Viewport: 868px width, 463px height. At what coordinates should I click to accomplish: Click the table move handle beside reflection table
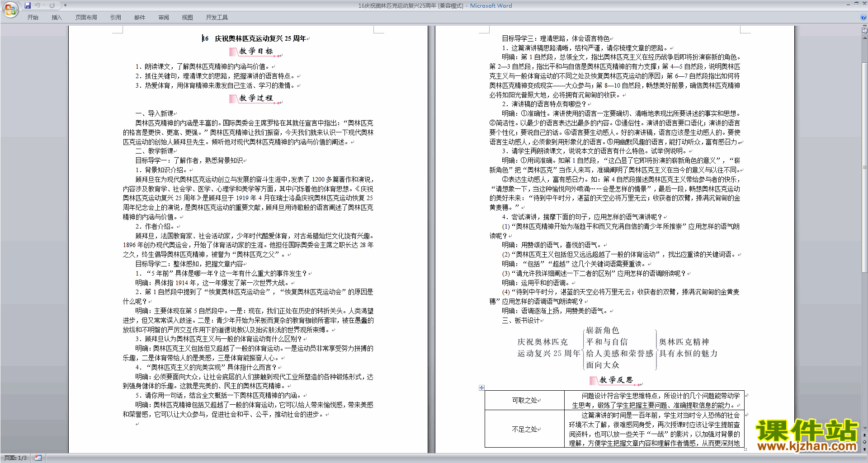click(x=481, y=388)
